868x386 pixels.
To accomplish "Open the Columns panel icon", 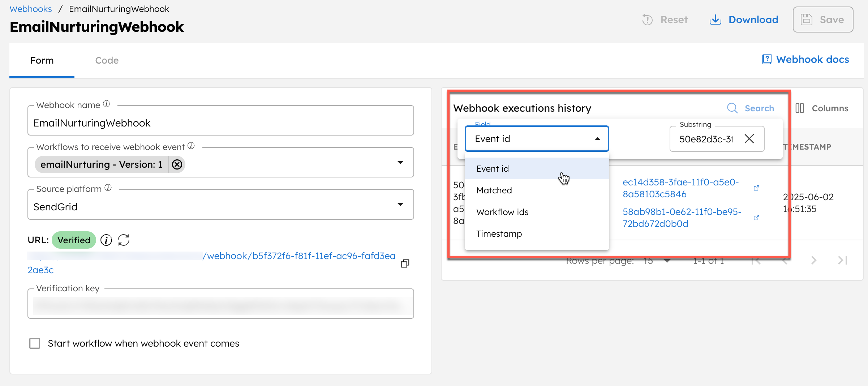I will pos(800,108).
